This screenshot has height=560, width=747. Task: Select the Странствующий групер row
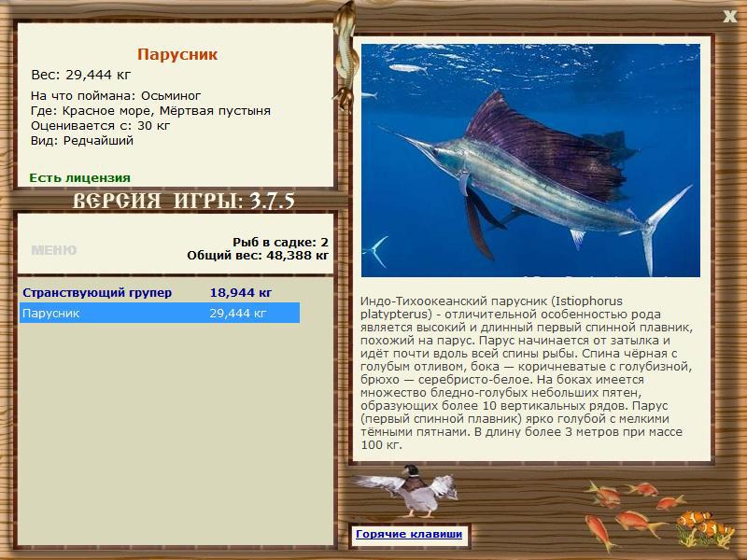click(x=160, y=292)
